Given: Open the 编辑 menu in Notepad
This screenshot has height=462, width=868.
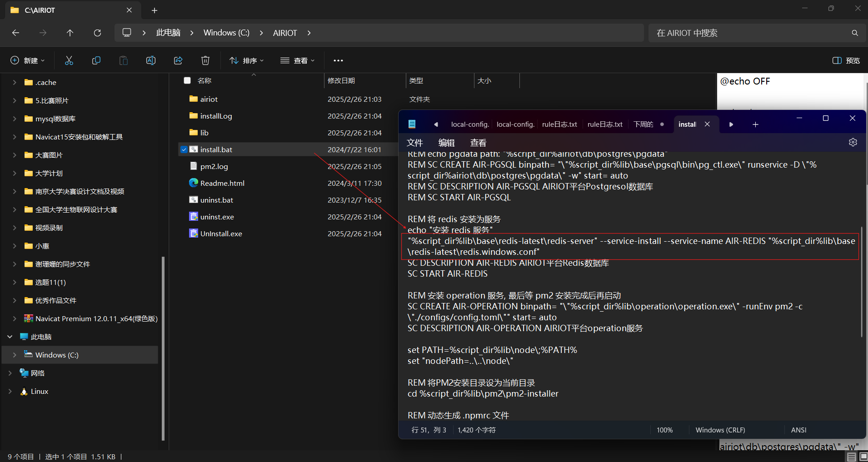Looking at the screenshot, I should tap(446, 143).
